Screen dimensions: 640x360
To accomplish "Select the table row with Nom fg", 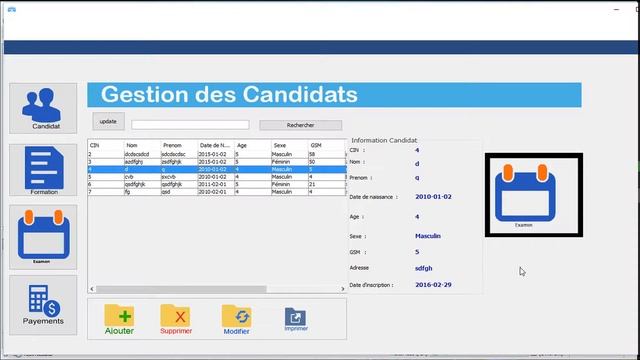I will pyautogui.click(x=217, y=191).
